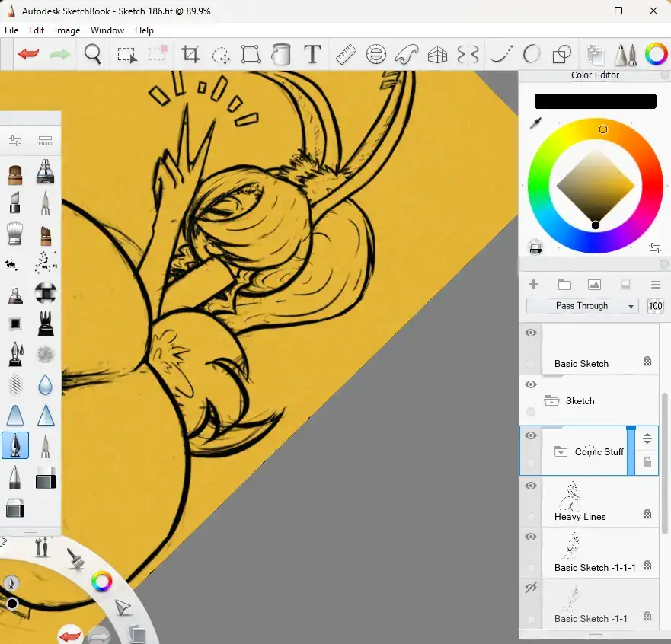Viewport: 671px width, 644px height.
Task: Toggle the Color Editor wheel icon in toolbar
Action: (656, 54)
